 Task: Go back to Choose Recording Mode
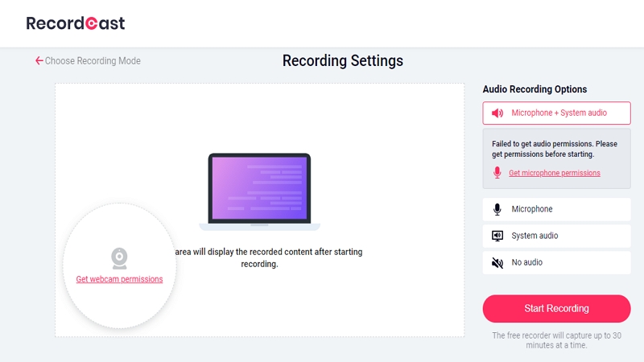click(93, 61)
